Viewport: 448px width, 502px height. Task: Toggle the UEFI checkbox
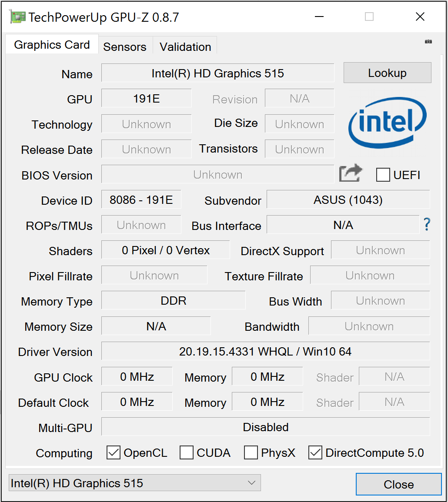383,175
